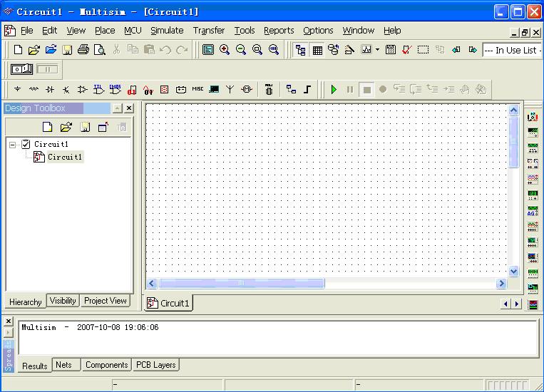544x392 pixels.
Task: Open the Transfer menu
Action: point(209,31)
